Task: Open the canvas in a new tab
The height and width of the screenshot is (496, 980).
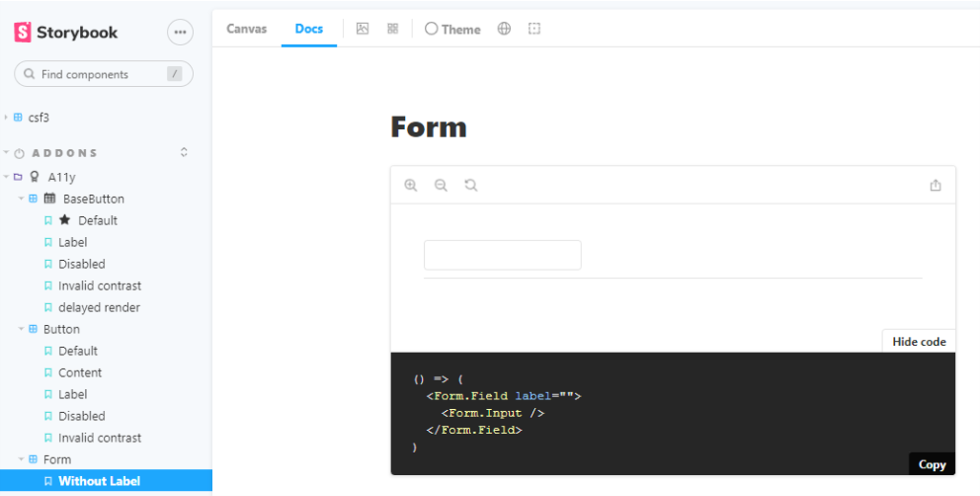Action: 935,185
